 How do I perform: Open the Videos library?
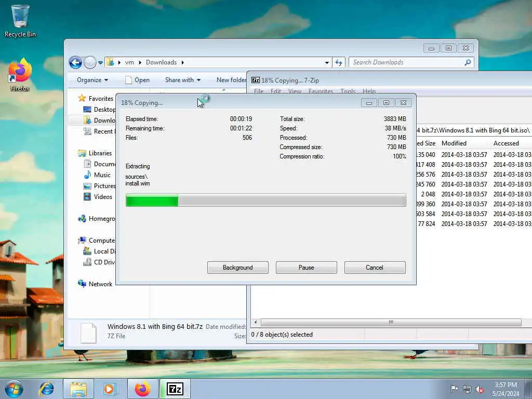coord(98,197)
